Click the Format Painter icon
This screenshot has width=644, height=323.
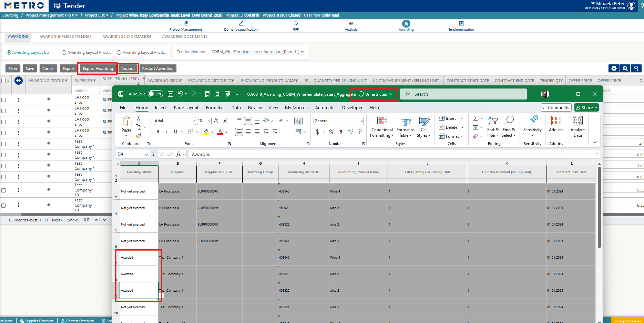[x=139, y=136]
